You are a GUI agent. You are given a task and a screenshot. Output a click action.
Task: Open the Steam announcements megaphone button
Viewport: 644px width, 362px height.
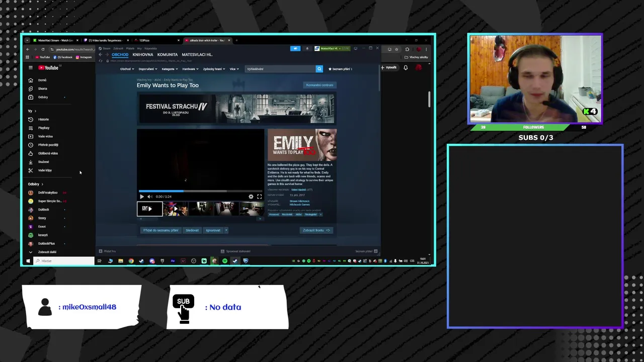pyautogui.click(x=295, y=48)
